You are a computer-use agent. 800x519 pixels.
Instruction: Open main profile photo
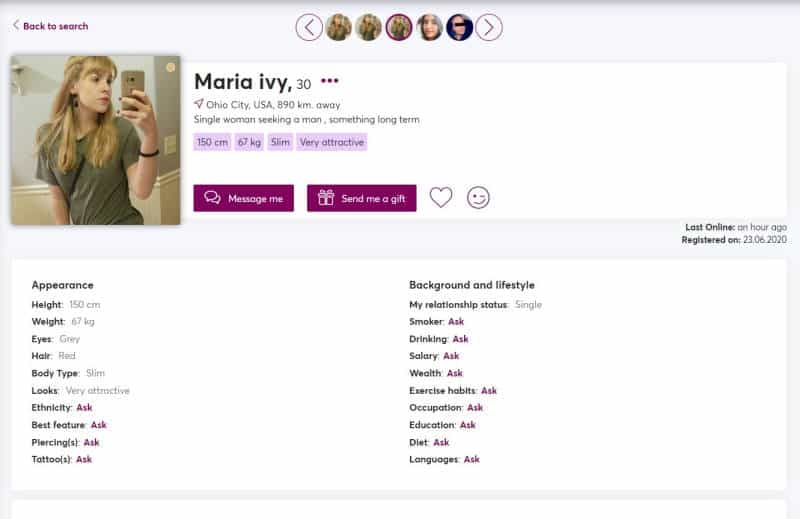(95, 140)
